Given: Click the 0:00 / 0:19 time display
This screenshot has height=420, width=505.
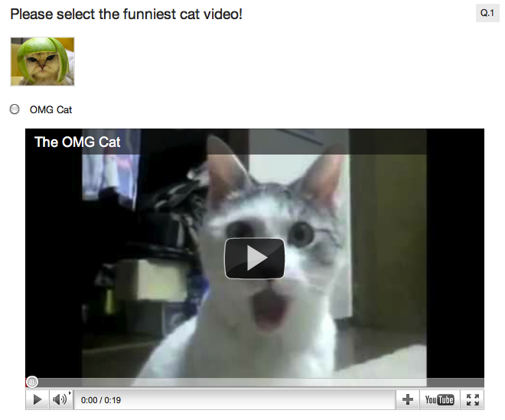Looking at the screenshot, I should click(101, 400).
